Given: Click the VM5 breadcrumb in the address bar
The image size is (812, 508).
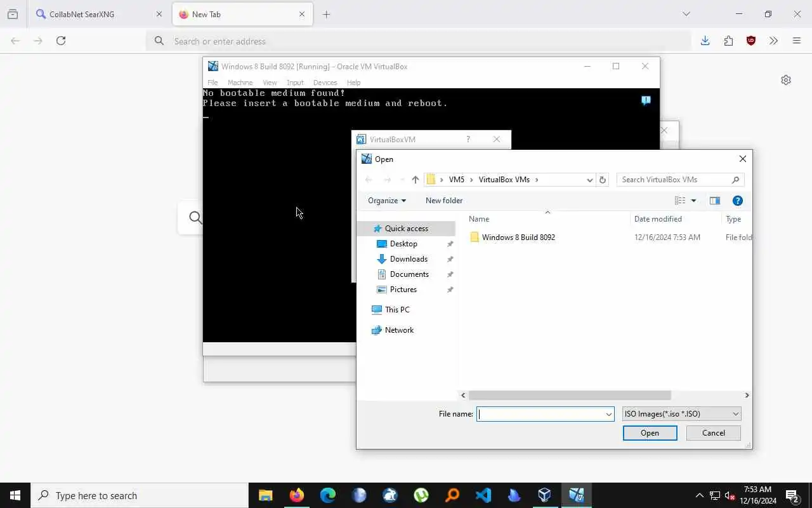Looking at the screenshot, I should coord(457,180).
